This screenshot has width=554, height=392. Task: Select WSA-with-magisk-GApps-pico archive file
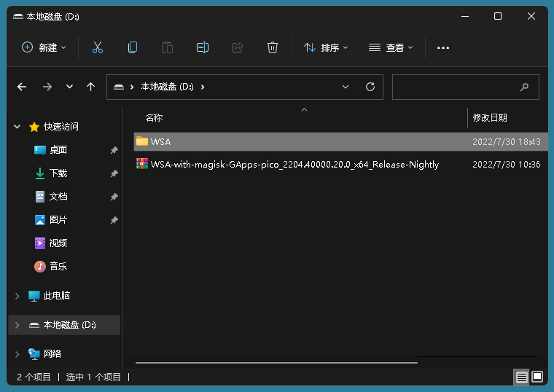(294, 165)
